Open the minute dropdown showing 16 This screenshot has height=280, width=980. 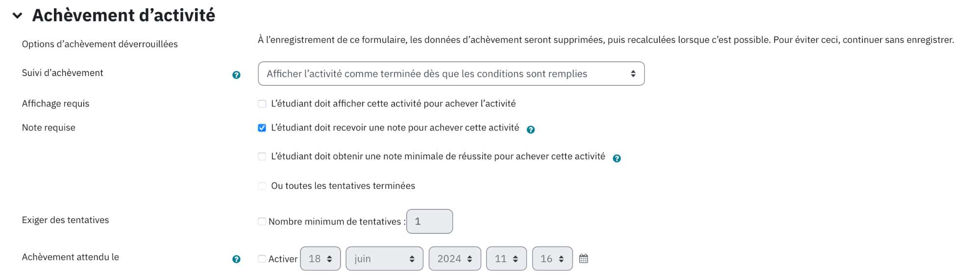552,258
